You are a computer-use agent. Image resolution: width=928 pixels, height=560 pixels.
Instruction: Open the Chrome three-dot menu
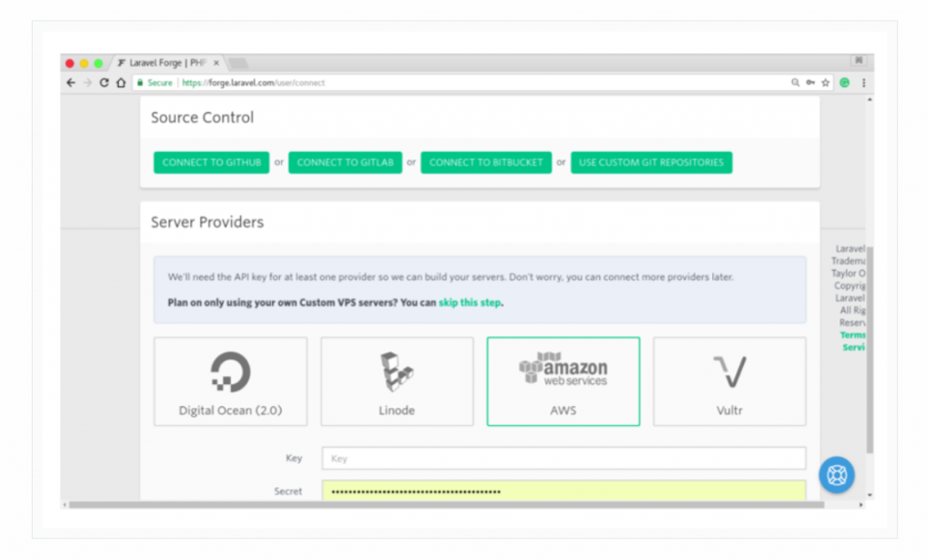click(x=864, y=82)
